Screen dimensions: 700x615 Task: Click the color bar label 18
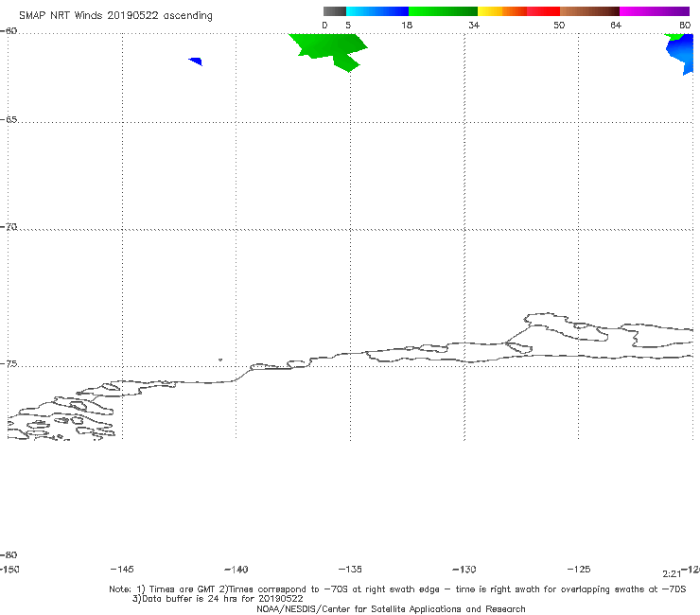(x=407, y=25)
